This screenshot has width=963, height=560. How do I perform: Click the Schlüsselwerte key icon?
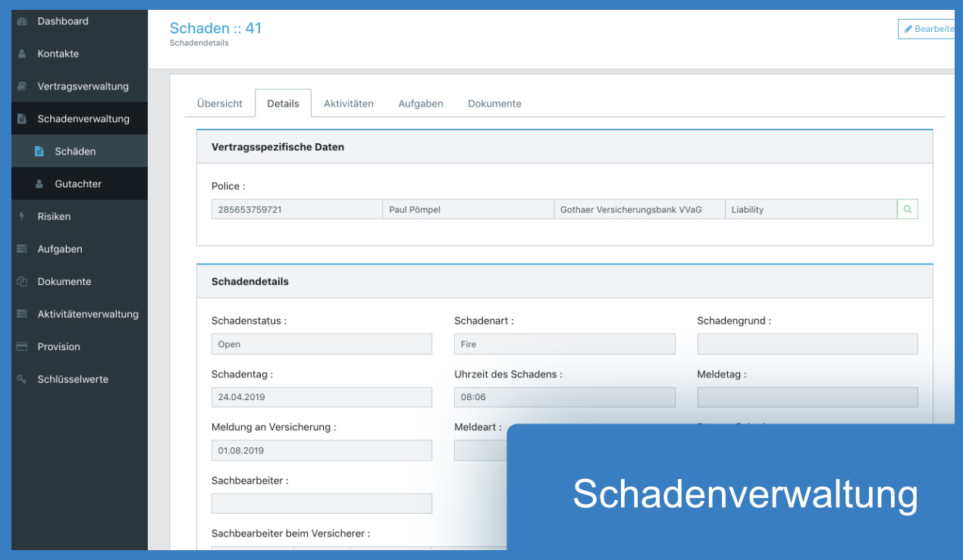click(x=22, y=380)
